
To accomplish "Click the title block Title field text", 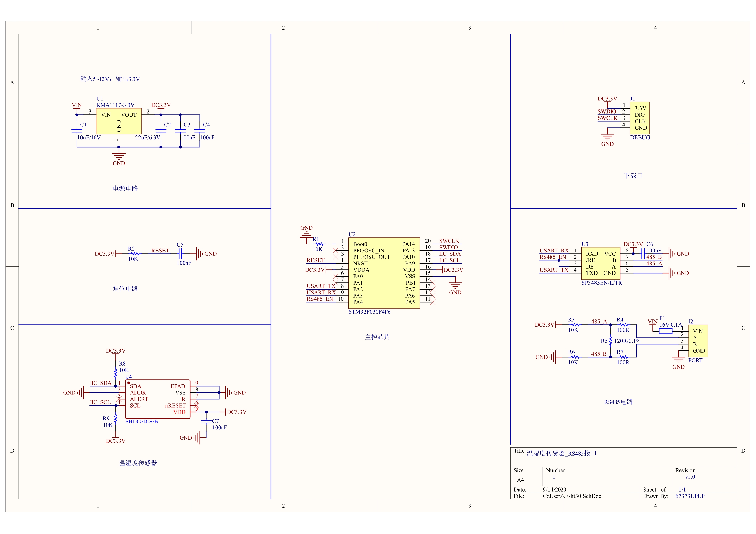I will [561, 453].
